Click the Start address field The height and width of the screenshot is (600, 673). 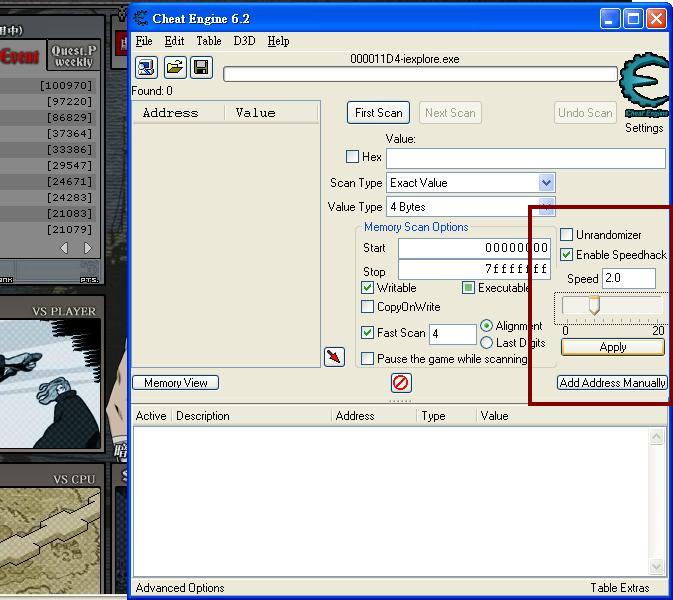(x=474, y=248)
